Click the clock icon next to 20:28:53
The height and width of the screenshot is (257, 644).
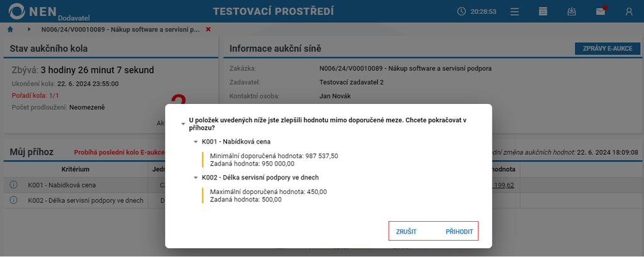coord(461,11)
